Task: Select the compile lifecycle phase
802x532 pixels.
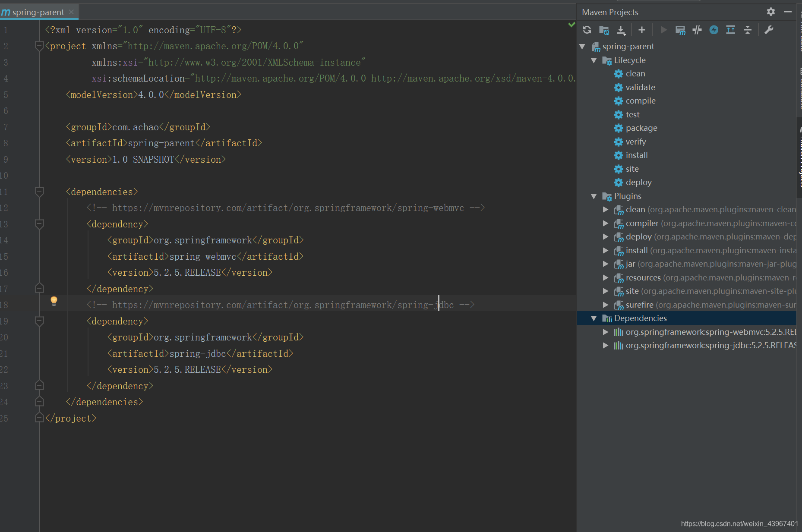Action: pos(686,101)
